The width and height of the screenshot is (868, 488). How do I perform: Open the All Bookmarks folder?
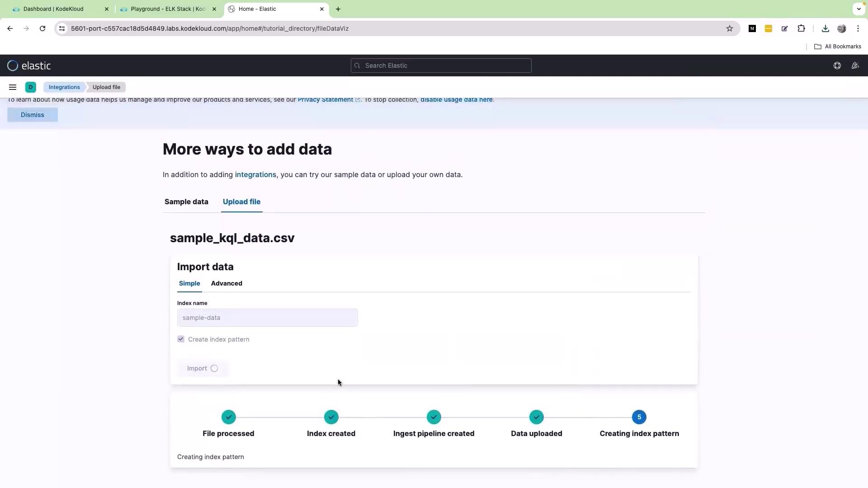tap(837, 47)
